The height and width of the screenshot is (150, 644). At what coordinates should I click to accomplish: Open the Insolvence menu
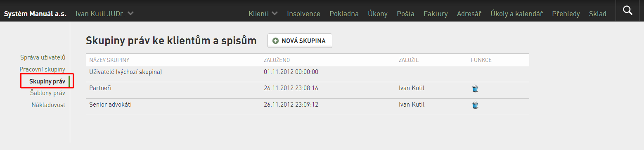(x=303, y=14)
